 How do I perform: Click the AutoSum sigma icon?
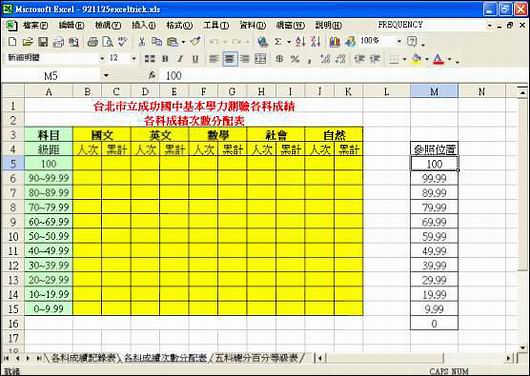[278, 42]
